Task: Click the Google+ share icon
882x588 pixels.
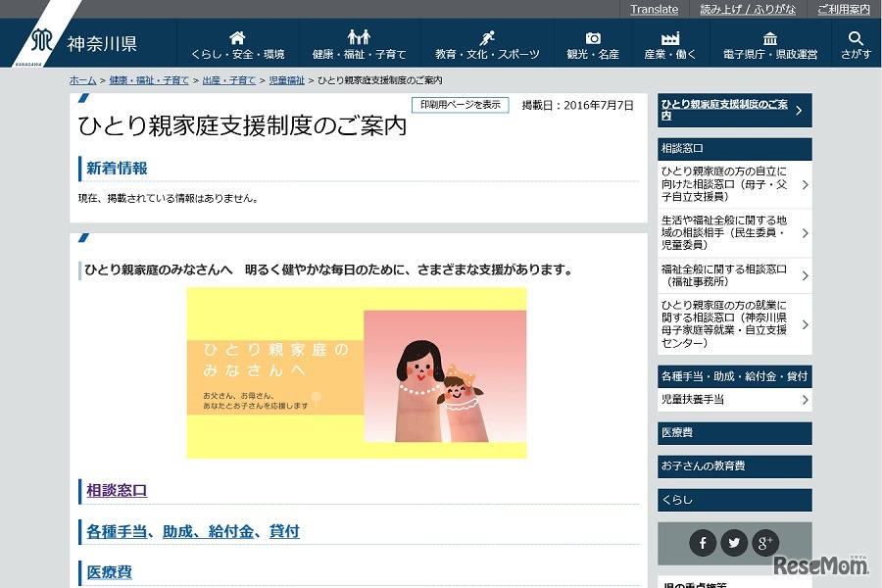Action: [x=765, y=542]
